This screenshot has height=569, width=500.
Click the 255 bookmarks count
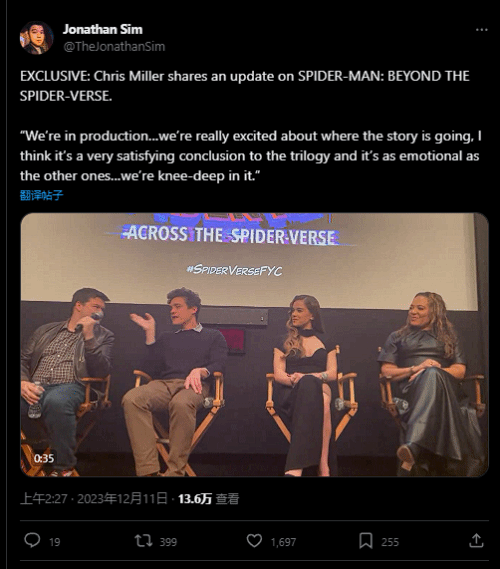(390, 542)
